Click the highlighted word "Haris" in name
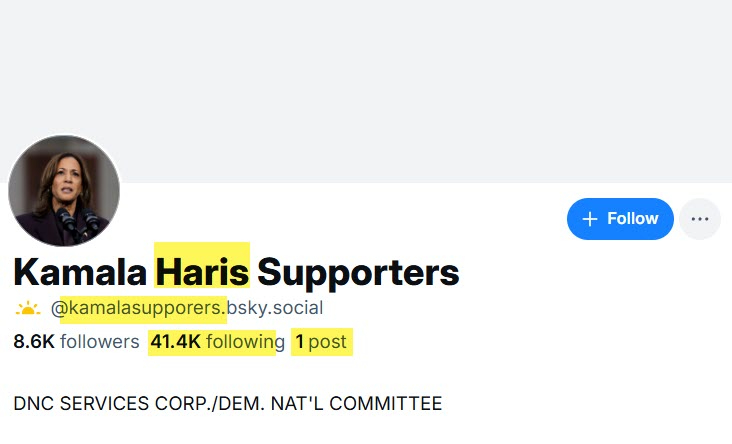The width and height of the screenshot is (732, 444). pos(202,271)
